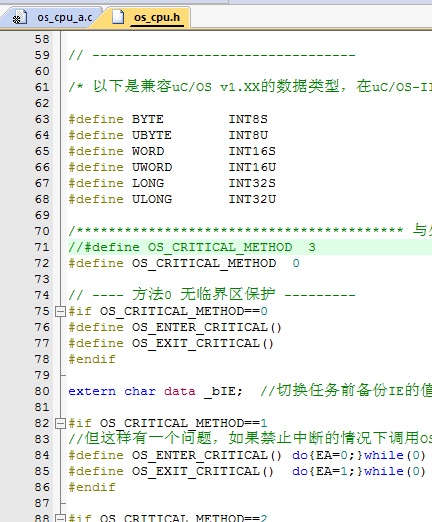Click the LONG macro name

coord(148,183)
